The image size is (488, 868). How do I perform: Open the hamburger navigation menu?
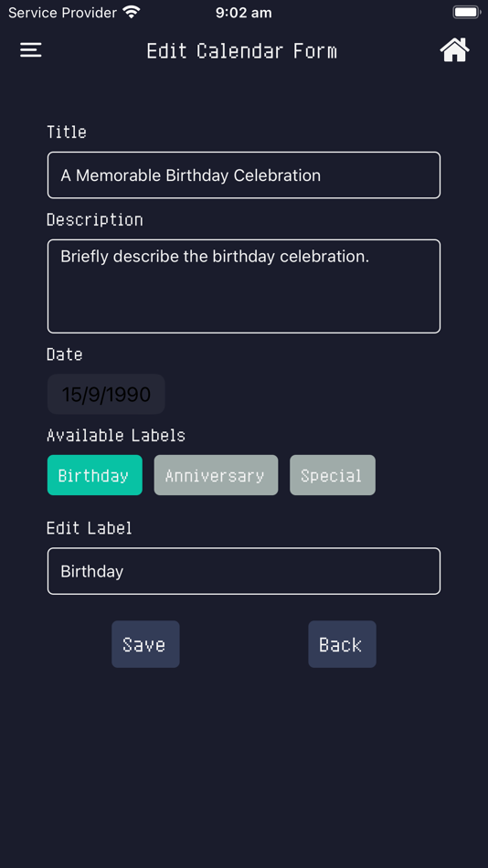31,50
